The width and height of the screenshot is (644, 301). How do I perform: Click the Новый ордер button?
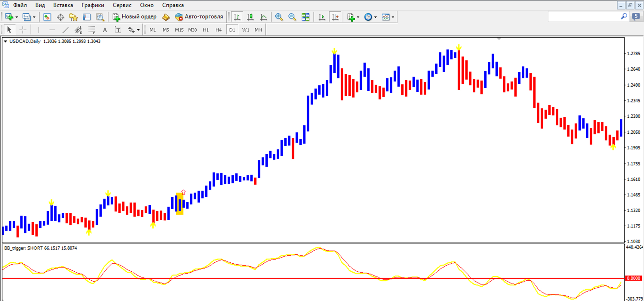(134, 17)
